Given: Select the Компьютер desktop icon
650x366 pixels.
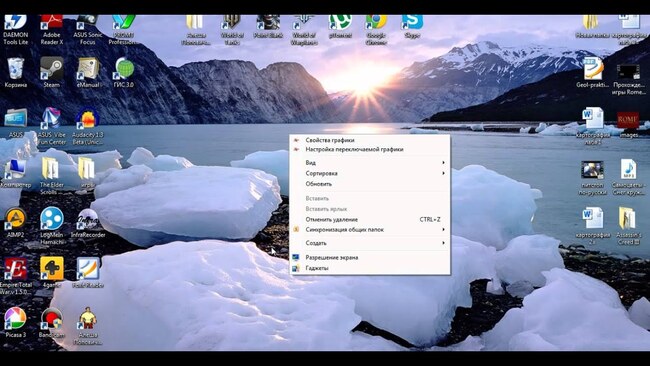Looking at the screenshot, I should click(x=16, y=173).
